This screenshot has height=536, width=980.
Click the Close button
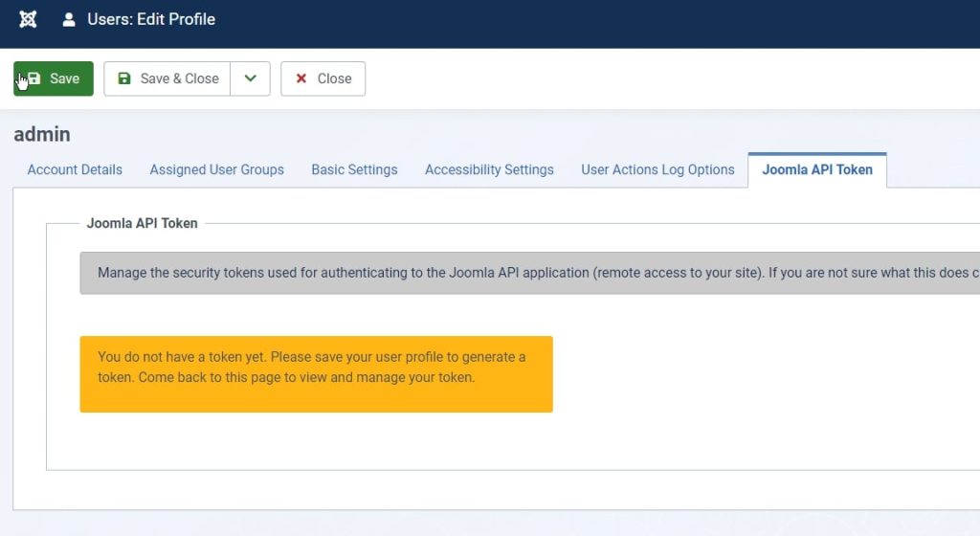(x=323, y=78)
